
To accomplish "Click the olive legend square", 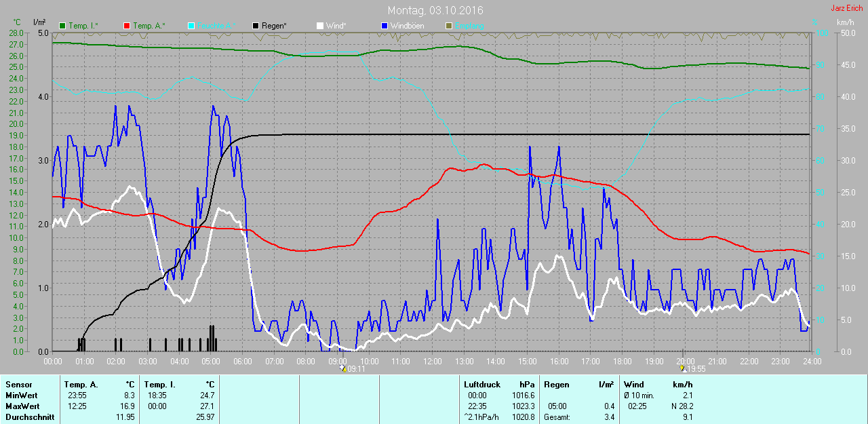I will point(448,26).
